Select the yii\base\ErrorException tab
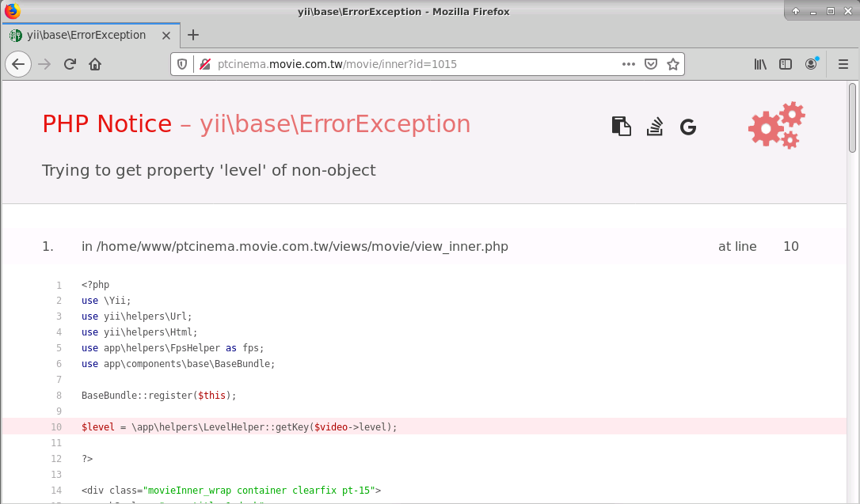Screen dimensions: 860x504 [x=91, y=35]
